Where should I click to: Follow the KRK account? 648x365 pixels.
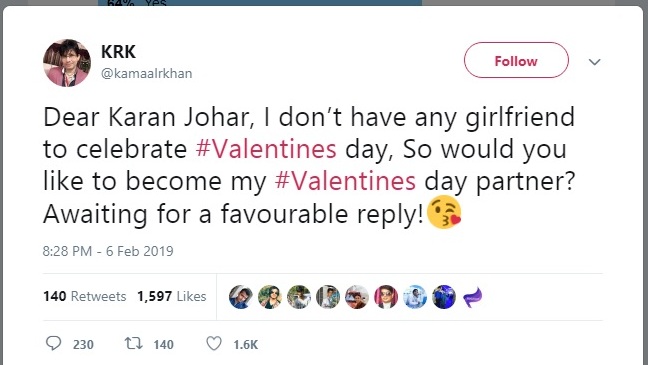pos(516,60)
